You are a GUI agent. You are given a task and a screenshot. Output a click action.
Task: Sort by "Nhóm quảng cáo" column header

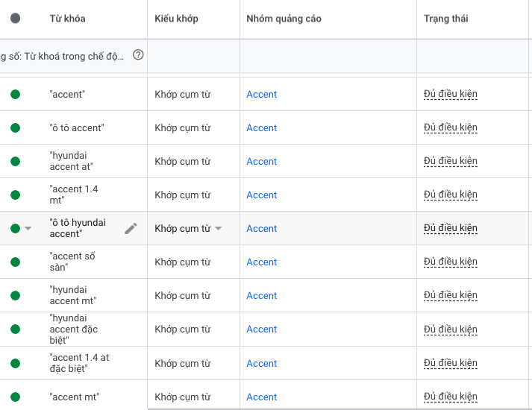(x=284, y=19)
